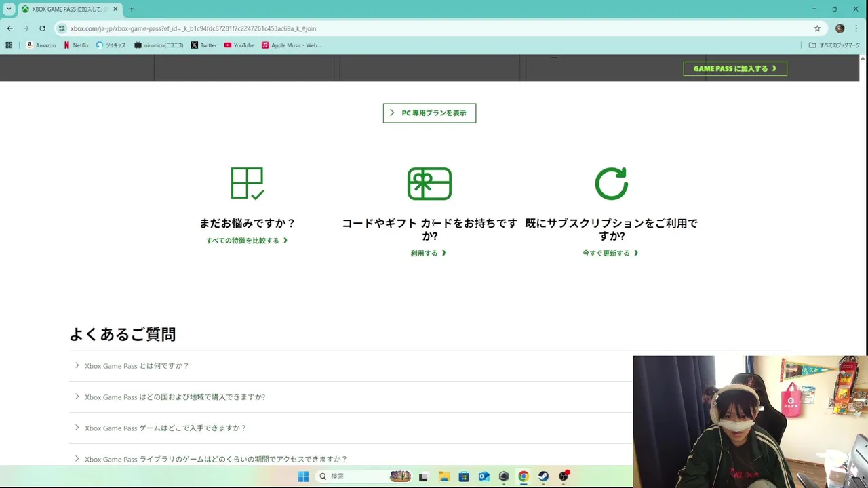The height and width of the screenshot is (488, 868).
Task: Click the taskbar 検索 search box
Action: (363, 476)
